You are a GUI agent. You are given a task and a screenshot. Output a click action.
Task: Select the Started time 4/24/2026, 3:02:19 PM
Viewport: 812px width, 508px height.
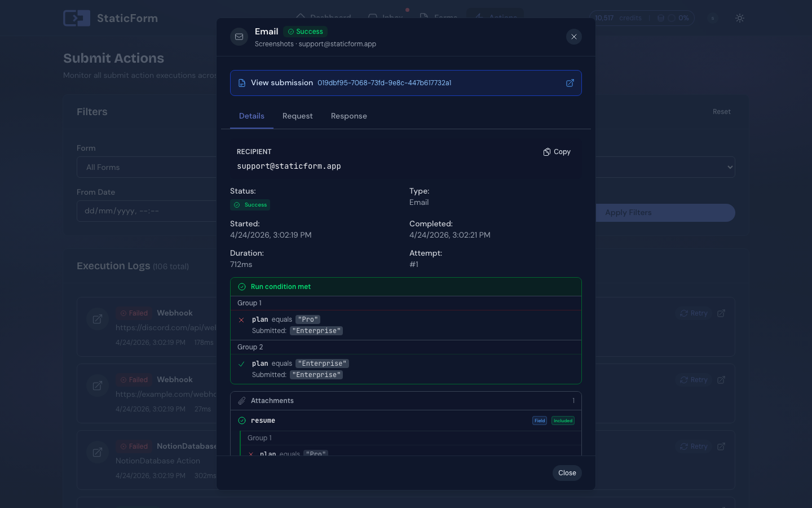(271, 235)
